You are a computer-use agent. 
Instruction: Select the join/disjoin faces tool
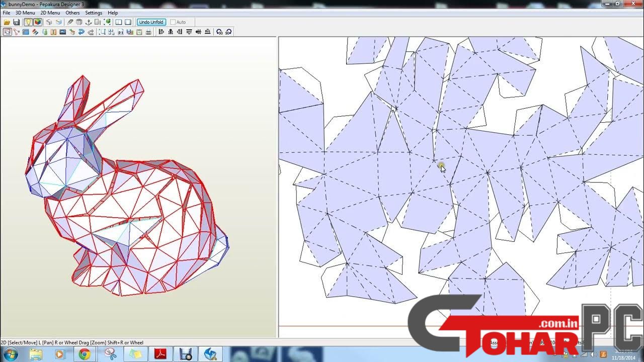17,32
